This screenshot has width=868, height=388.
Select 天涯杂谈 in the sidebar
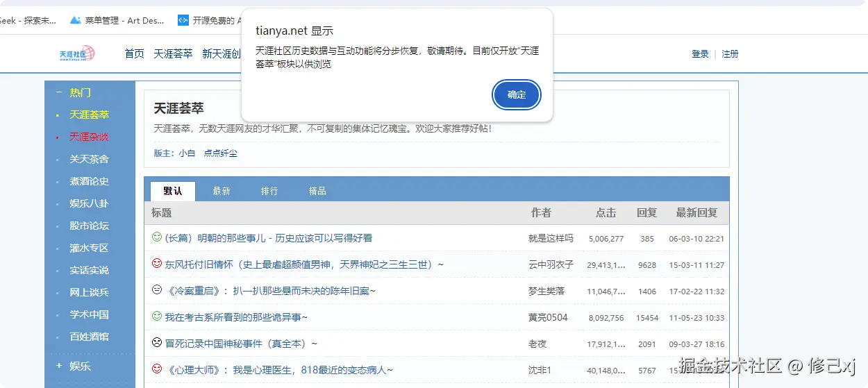(89, 137)
